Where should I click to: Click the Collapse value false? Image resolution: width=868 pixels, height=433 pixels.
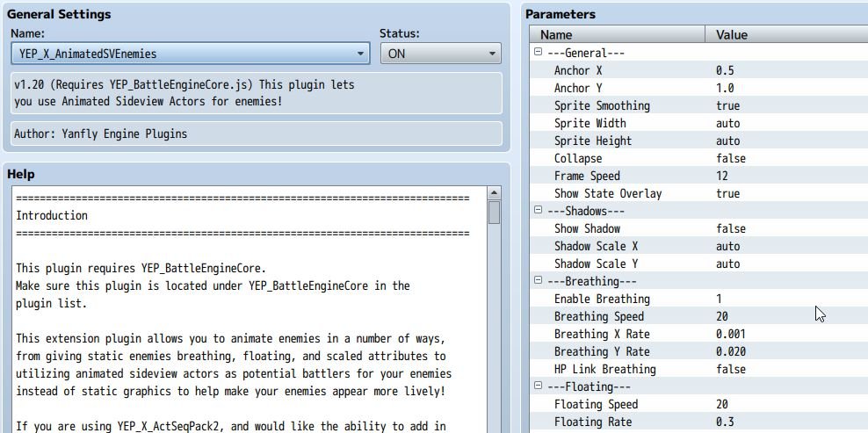pyautogui.click(x=731, y=158)
